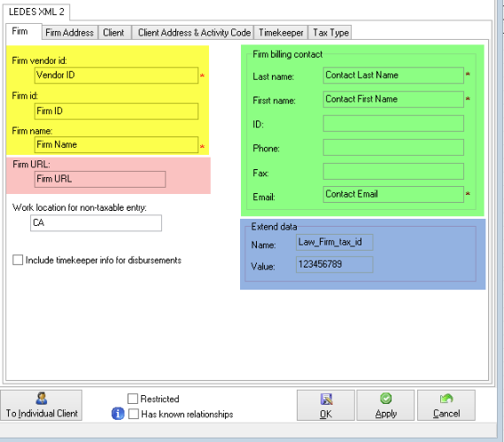The width and height of the screenshot is (504, 442).
Task: Click the To Individual Client button
Action: pyautogui.click(x=42, y=405)
